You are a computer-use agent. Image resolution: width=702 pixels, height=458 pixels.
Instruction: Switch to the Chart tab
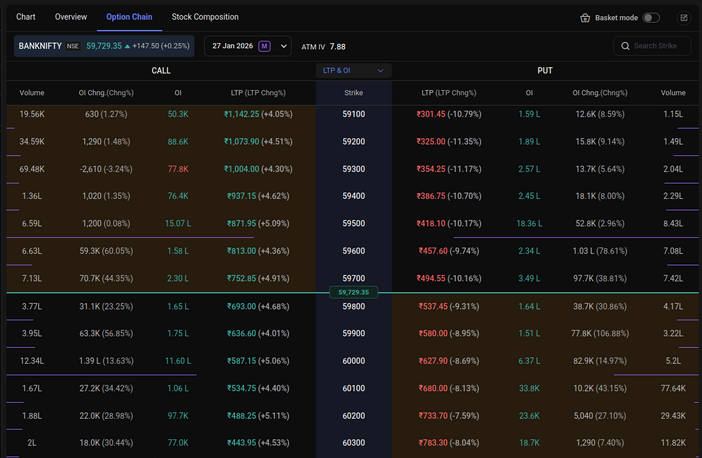coord(26,17)
